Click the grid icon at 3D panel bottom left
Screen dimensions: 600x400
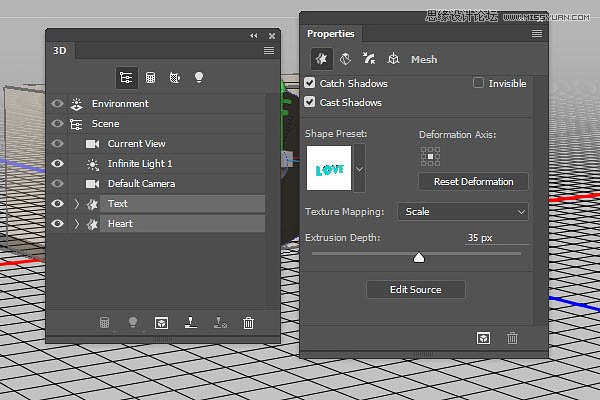point(104,322)
